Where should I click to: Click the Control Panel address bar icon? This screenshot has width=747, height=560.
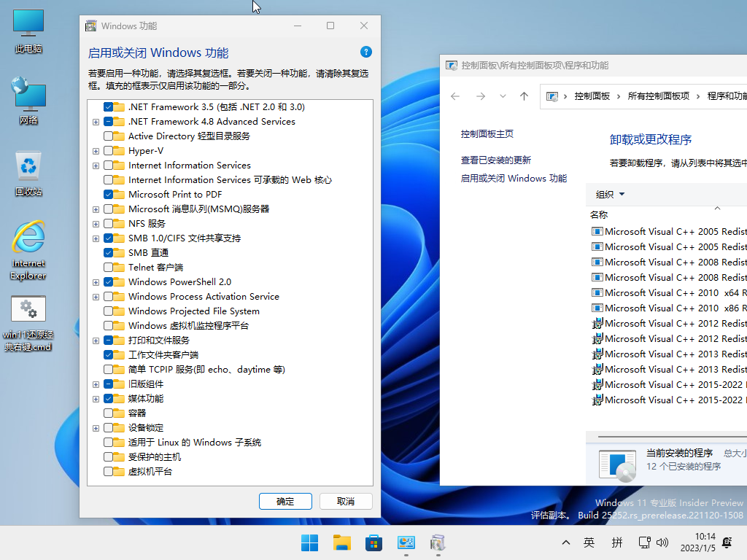(551, 97)
